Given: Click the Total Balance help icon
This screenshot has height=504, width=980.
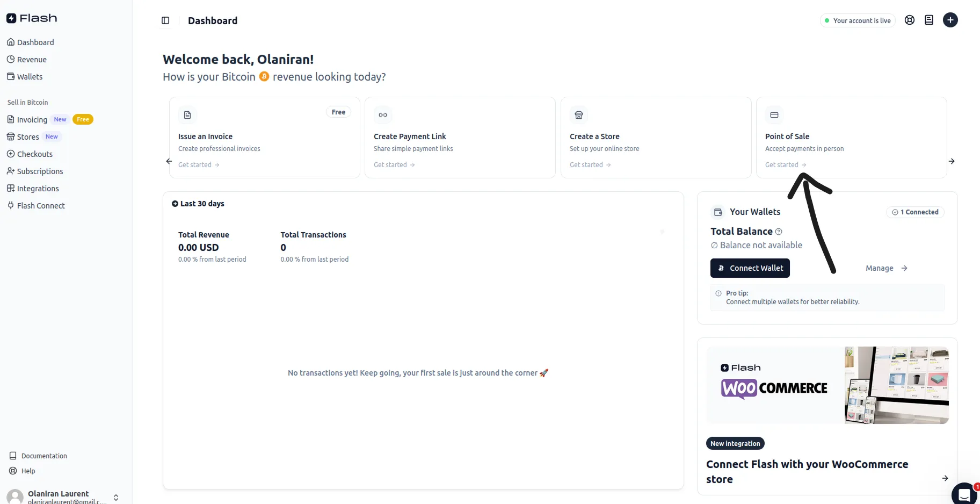Looking at the screenshot, I should [779, 232].
